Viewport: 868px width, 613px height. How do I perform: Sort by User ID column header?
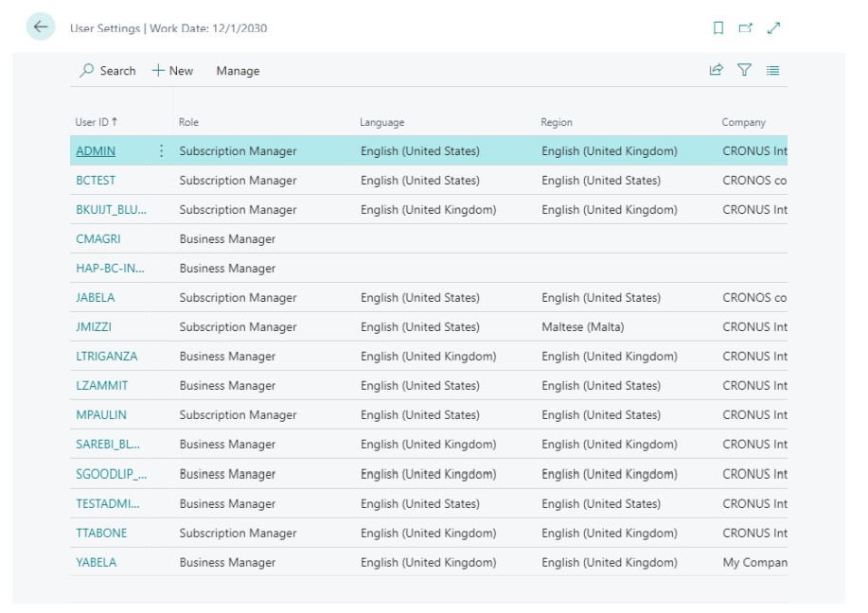(97, 122)
